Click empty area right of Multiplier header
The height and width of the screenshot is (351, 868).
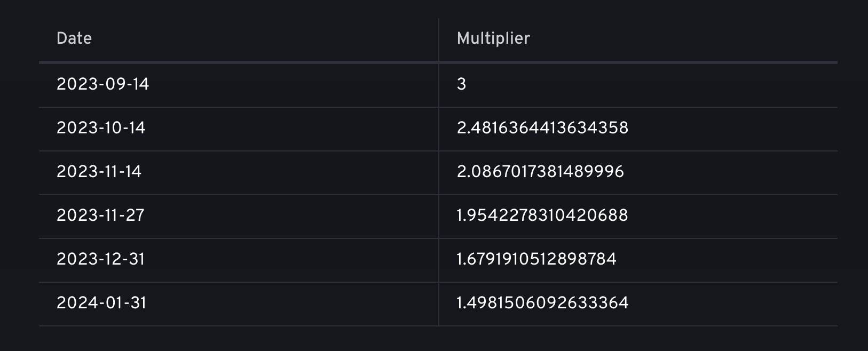point(683,38)
